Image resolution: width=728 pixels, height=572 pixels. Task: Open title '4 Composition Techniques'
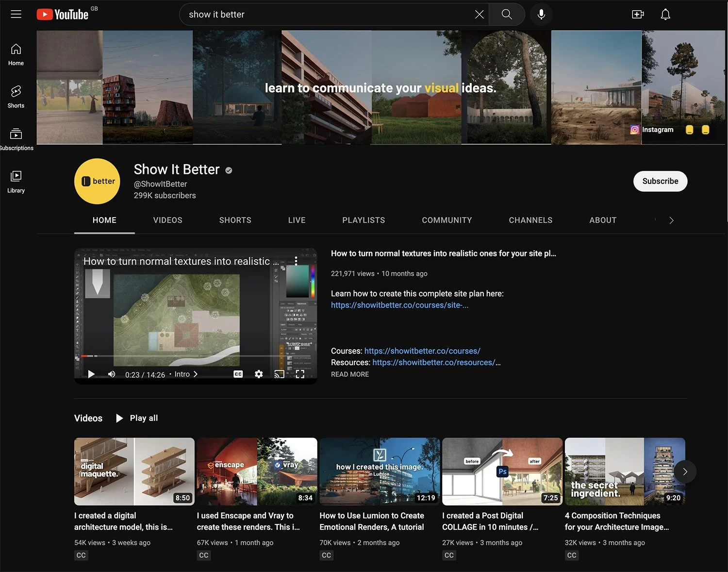pos(617,521)
